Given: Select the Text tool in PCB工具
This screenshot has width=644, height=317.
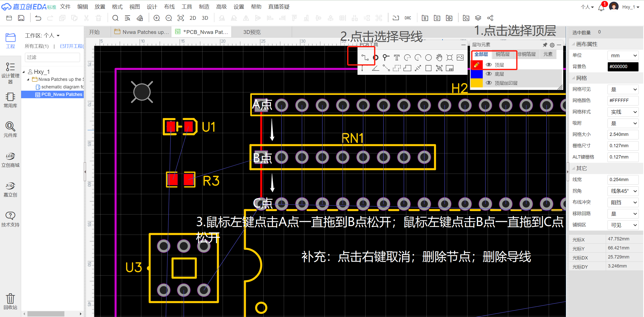Looking at the screenshot, I should 396,58.
